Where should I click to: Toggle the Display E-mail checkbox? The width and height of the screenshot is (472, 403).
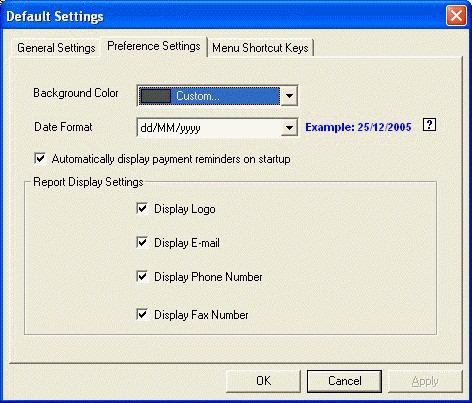coord(142,242)
